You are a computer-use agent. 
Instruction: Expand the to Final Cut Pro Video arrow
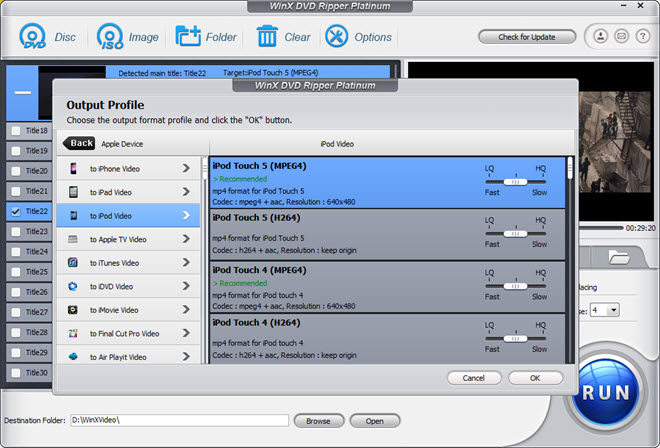186,333
